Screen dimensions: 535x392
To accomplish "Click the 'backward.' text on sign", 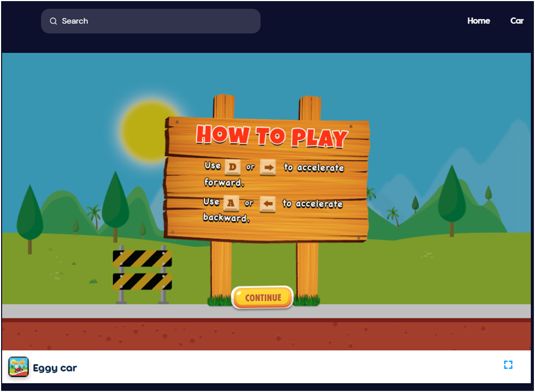I will tap(227, 218).
